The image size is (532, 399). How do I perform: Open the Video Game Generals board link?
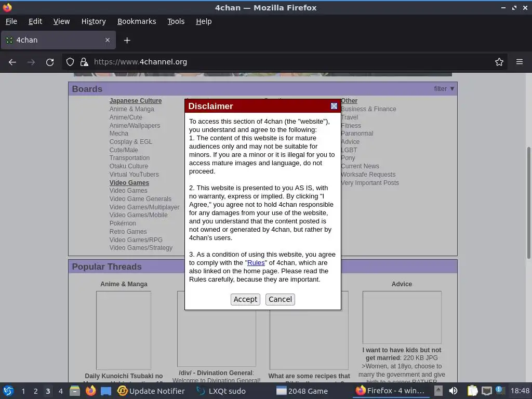click(x=140, y=199)
